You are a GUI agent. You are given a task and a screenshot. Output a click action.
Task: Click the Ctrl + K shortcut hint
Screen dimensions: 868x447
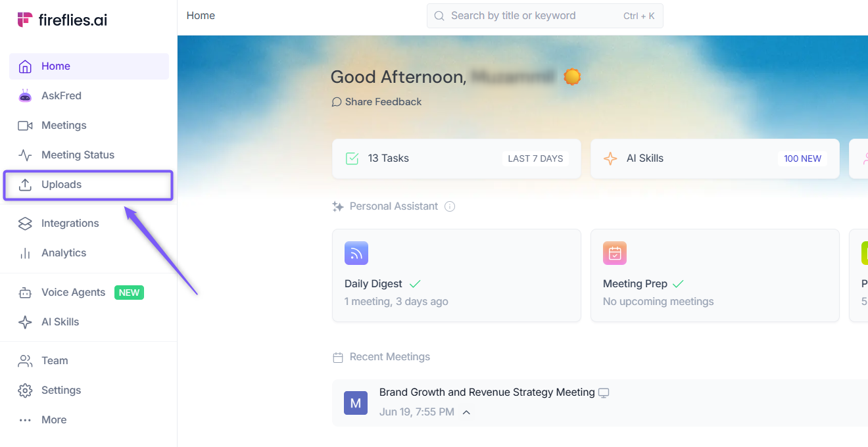point(639,16)
